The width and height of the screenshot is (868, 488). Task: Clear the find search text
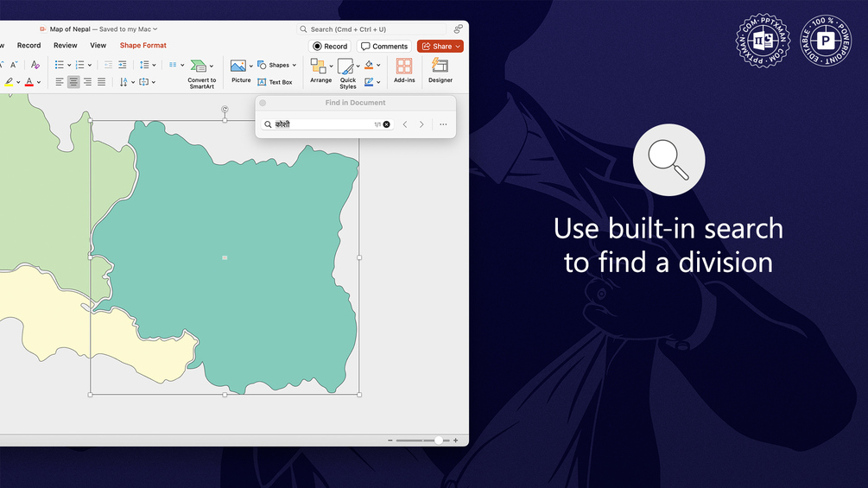pyautogui.click(x=386, y=124)
